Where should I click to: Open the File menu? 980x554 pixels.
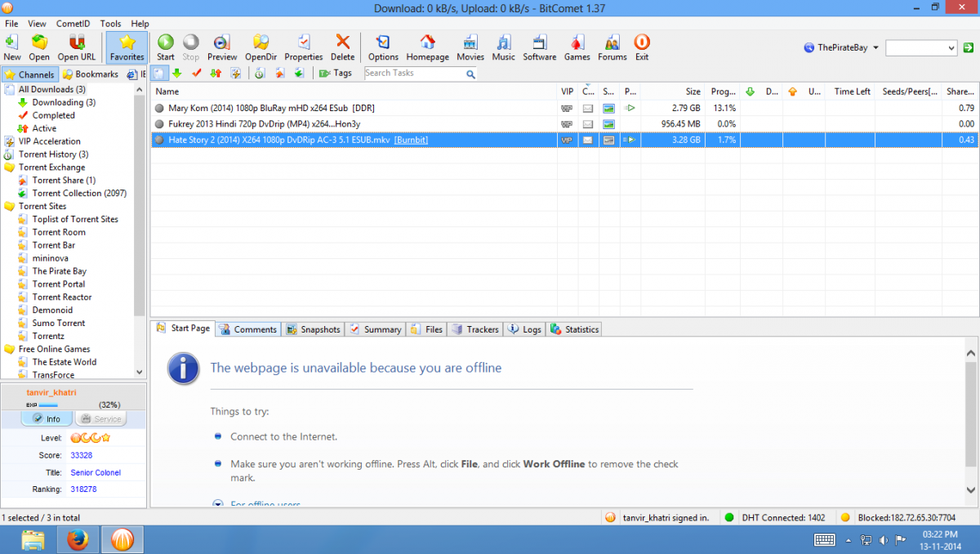click(11, 24)
